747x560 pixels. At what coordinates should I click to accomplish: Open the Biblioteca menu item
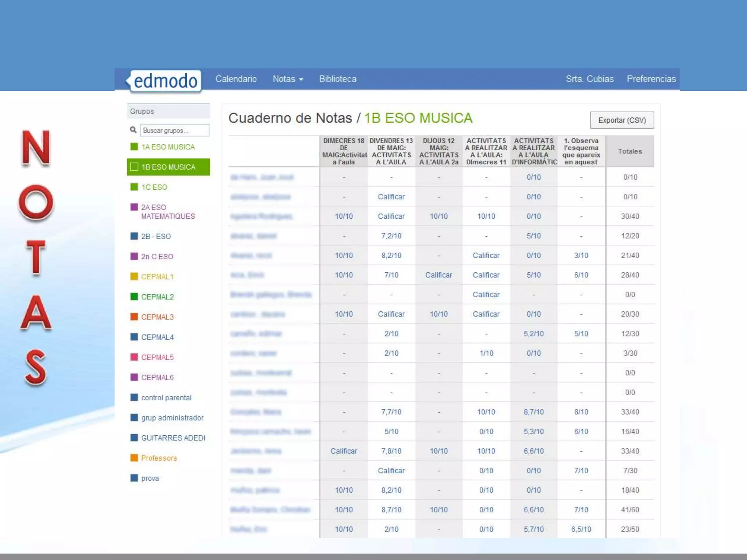point(338,79)
